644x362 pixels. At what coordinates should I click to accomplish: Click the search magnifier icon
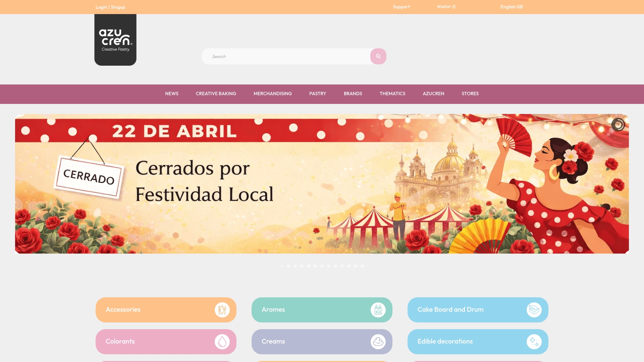pos(378,56)
